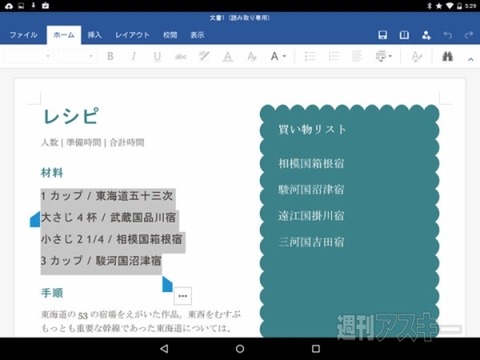Clear formatting with the A eraser icon
The width and height of the screenshot is (480, 360).
coord(252,57)
